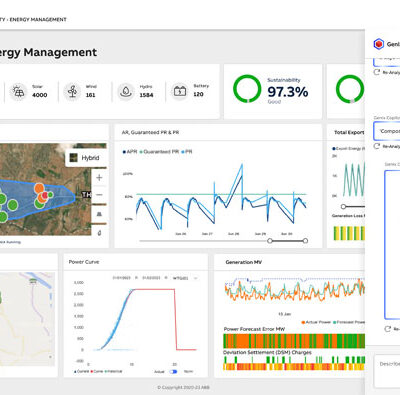400x395 pixels.
Task: Click the bottom Re-Analyze refresh icon
Action: tap(387, 329)
